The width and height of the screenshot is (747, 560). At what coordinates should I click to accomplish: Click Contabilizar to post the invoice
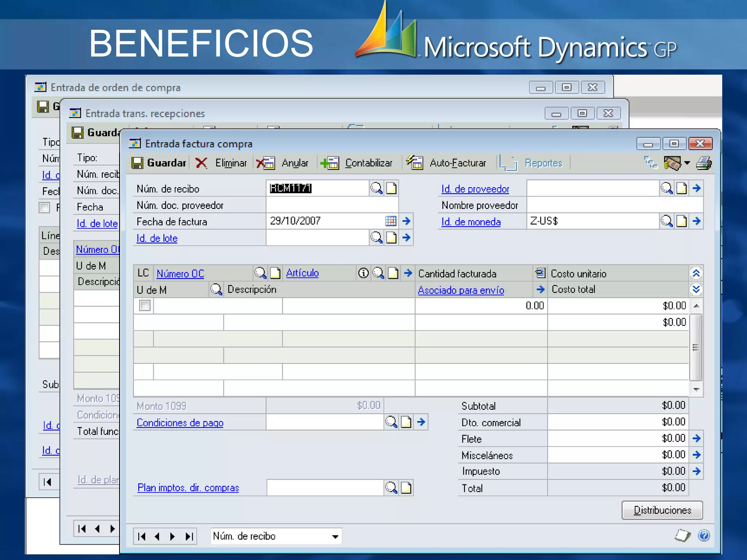356,163
